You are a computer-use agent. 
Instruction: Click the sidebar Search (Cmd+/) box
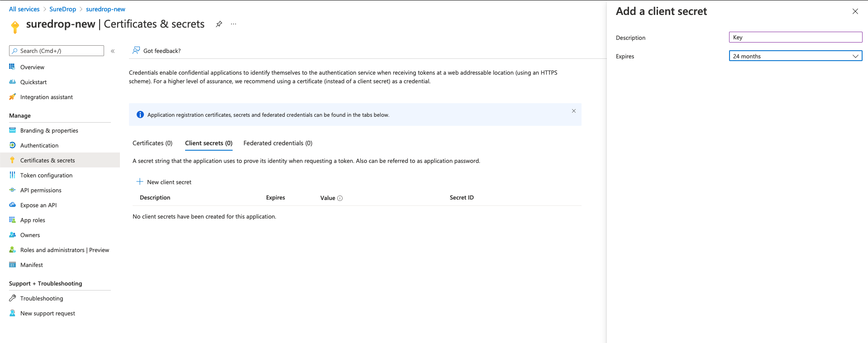point(57,51)
